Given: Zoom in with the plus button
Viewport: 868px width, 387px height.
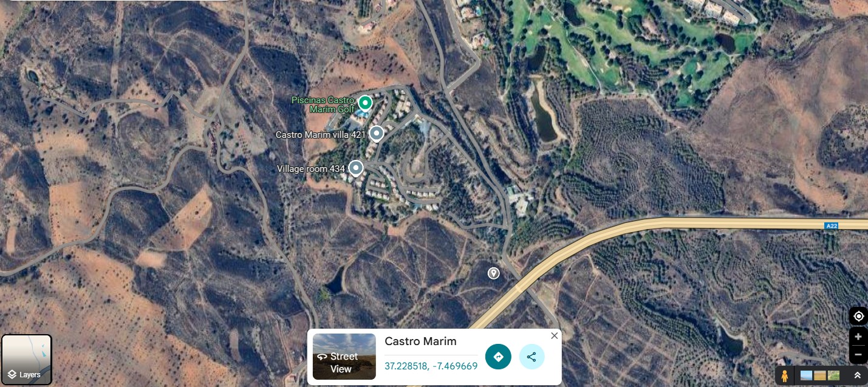Looking at the screenshot, I should 858,337.
